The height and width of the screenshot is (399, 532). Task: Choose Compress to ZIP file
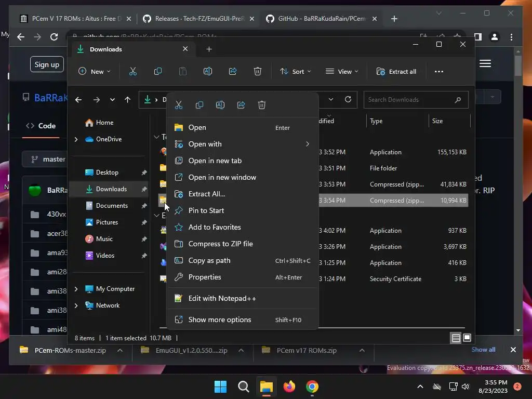pyautogui.click(x=243, y=244)
